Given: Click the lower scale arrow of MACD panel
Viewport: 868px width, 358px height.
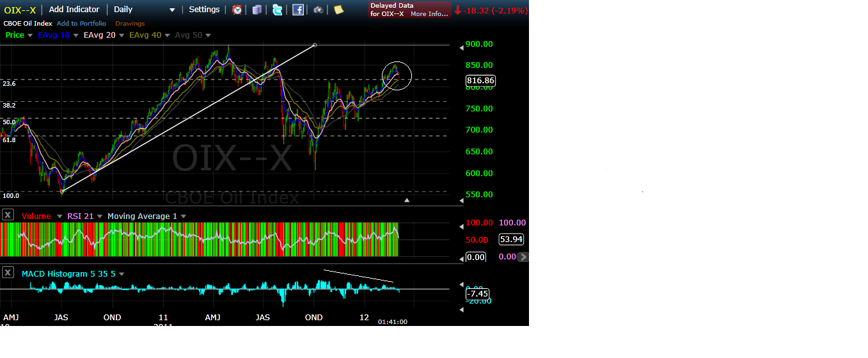Looking at the screenshot, I should [x=462, y=310].
